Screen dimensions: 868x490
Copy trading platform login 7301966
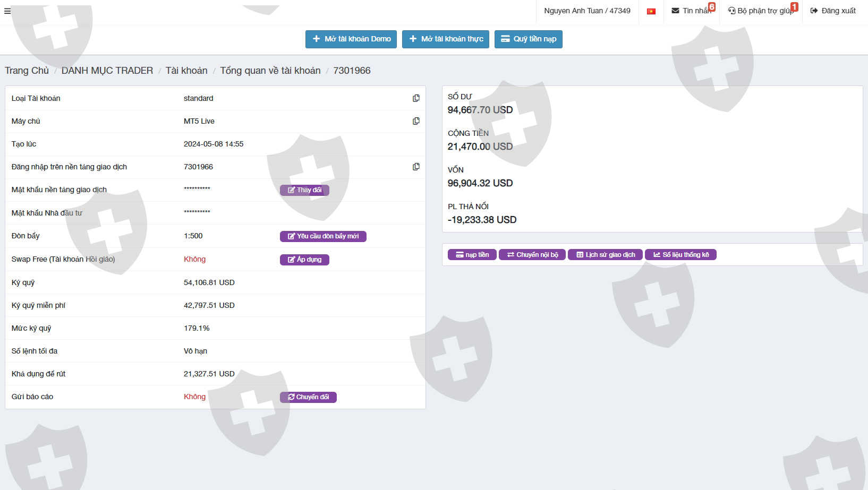point(416,167)
